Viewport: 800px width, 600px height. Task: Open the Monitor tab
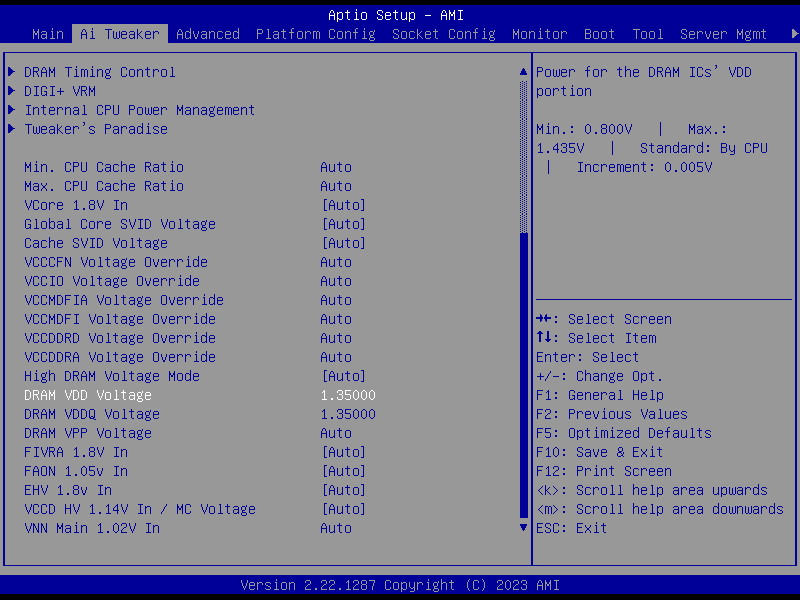(x=540, y=34)
